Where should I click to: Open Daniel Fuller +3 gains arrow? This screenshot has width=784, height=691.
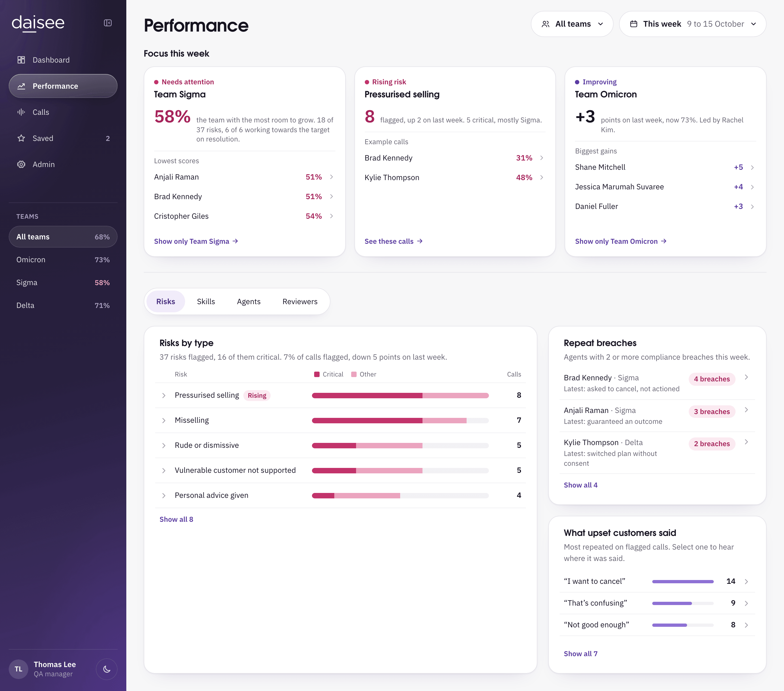(752, 206)
